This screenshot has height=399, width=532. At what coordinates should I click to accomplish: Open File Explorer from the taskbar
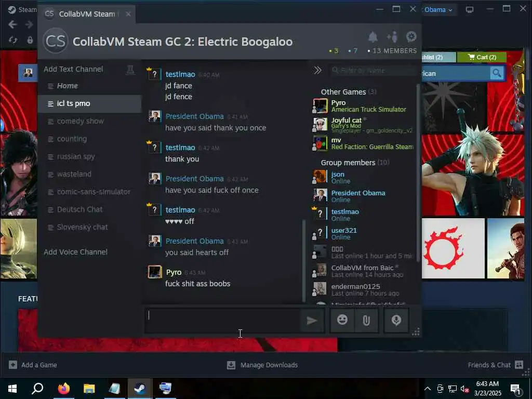coord(89,388)
